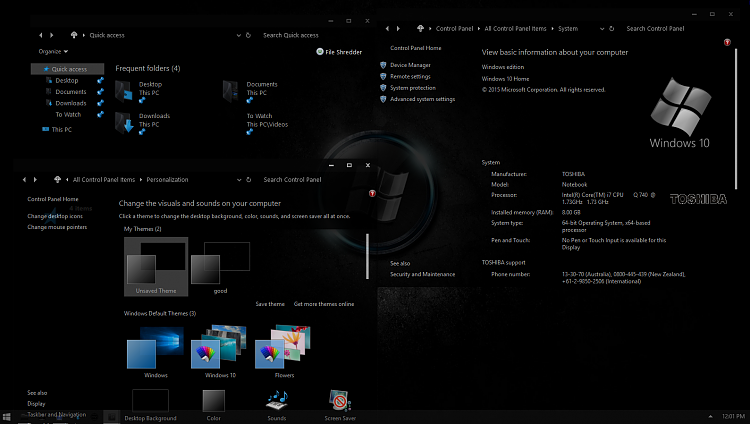The height and width of the screenshot is (424, 750).
Task: Open the File Shredder tool
Action: [339, 52]
